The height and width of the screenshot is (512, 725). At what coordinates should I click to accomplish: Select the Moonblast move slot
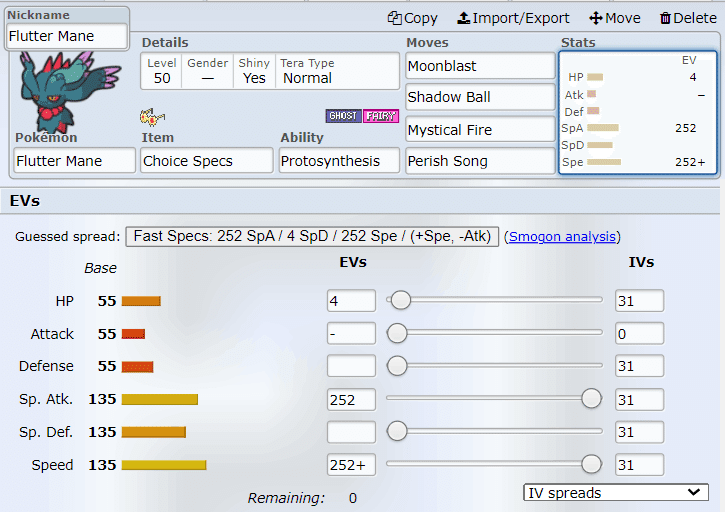click(x=480, y=66)
